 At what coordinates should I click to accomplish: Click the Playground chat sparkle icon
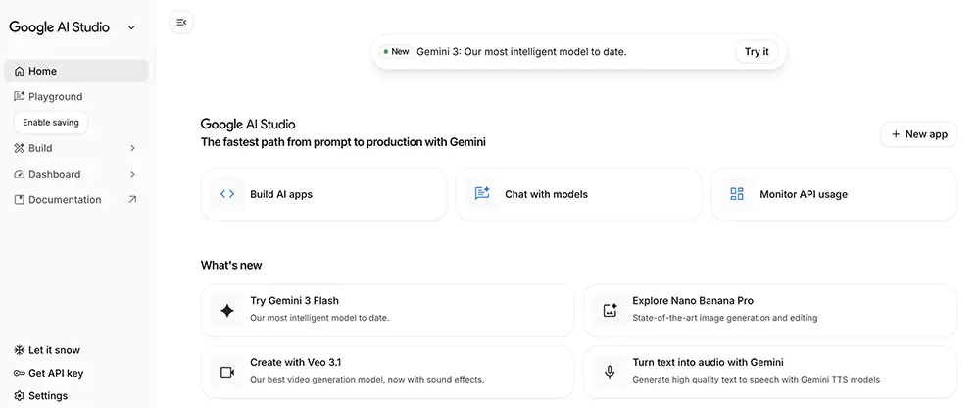(x=20, y=96)
